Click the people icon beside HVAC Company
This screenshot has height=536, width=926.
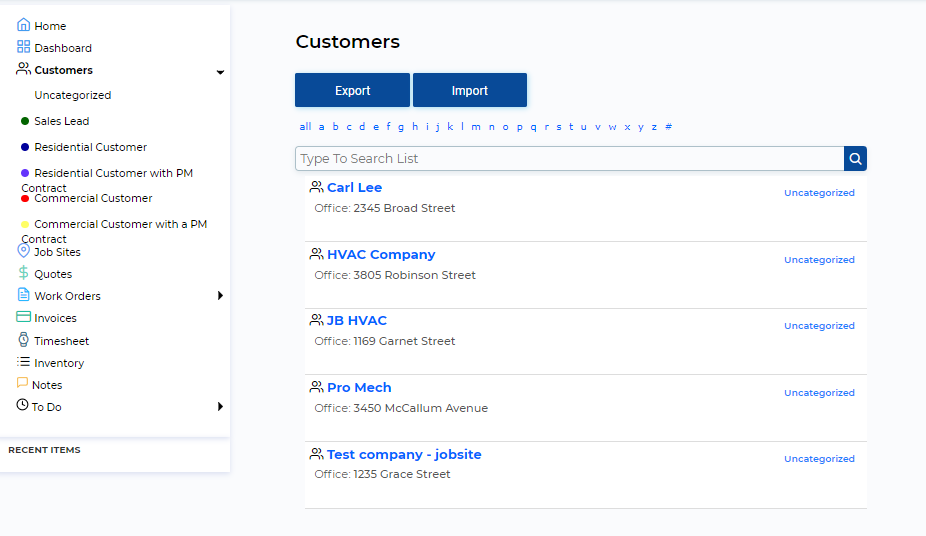316,253
